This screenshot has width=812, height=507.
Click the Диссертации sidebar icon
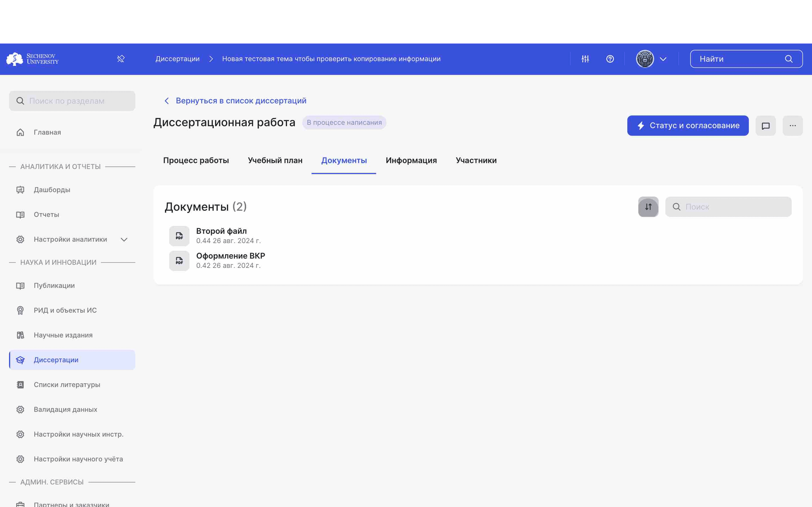click(x=20, y=360)
